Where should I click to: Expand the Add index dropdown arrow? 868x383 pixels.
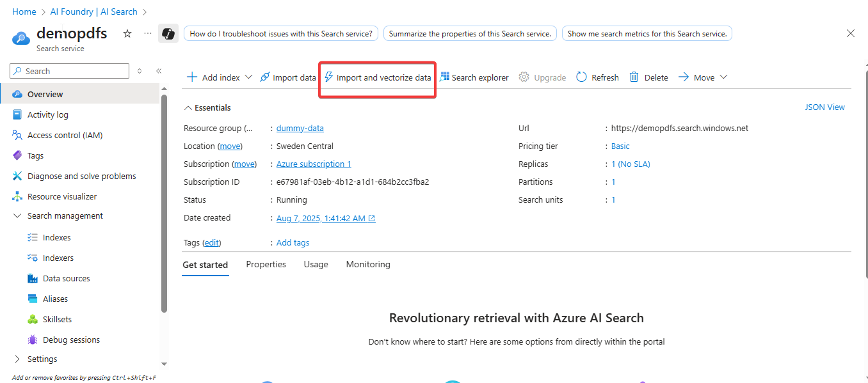[x=249, y=77]
